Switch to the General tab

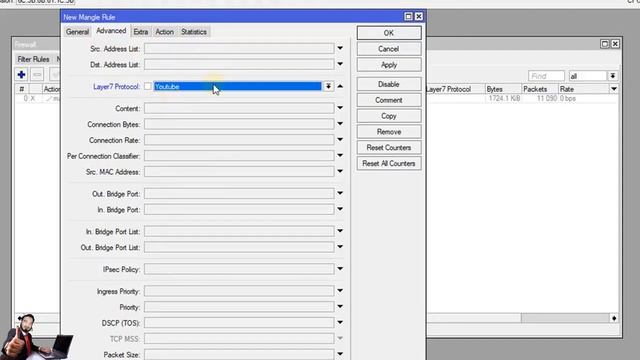pyautogui.click(x=77, y=32)
